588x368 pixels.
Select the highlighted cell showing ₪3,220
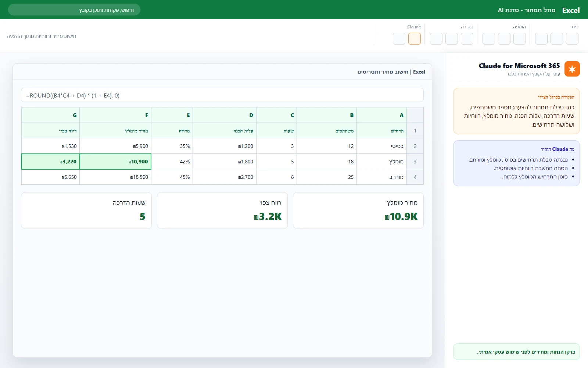(51, 162)
